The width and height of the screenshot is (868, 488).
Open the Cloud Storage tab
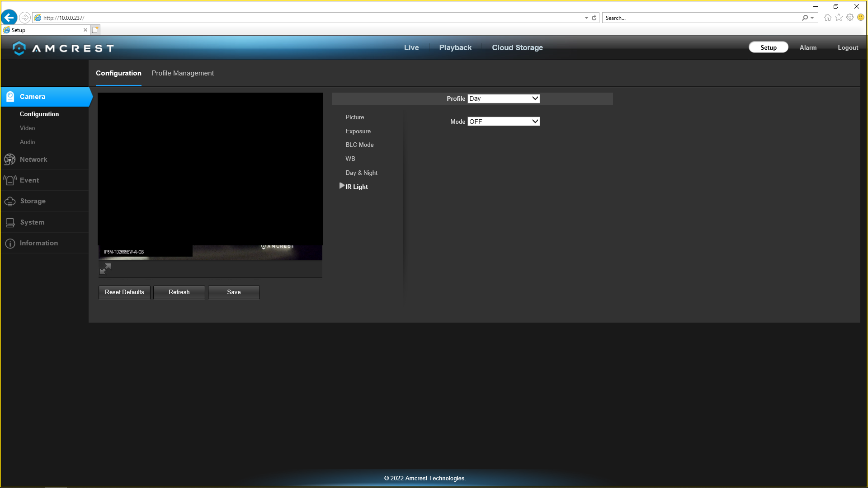517,47
